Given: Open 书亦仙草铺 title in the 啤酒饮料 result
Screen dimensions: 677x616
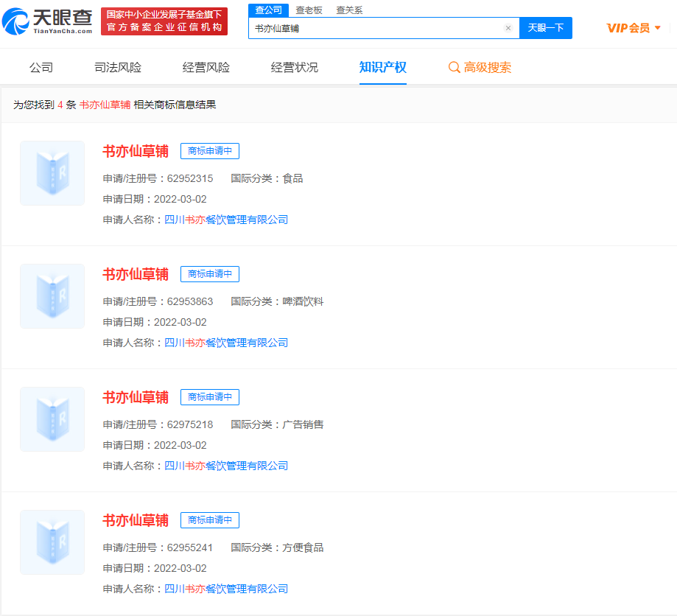Looking at the screenshot, I should point(136,274).
